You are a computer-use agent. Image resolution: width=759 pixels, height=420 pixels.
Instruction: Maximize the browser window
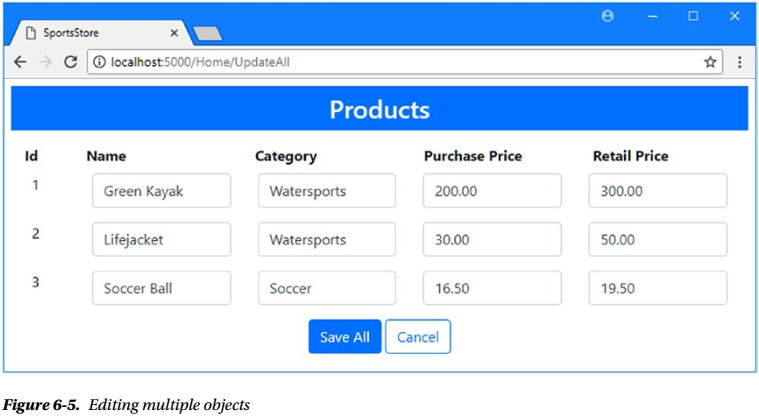tap(693, 16)
